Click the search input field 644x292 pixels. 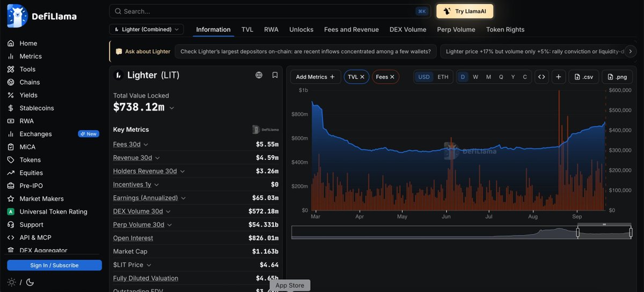(x=270, y=11)
